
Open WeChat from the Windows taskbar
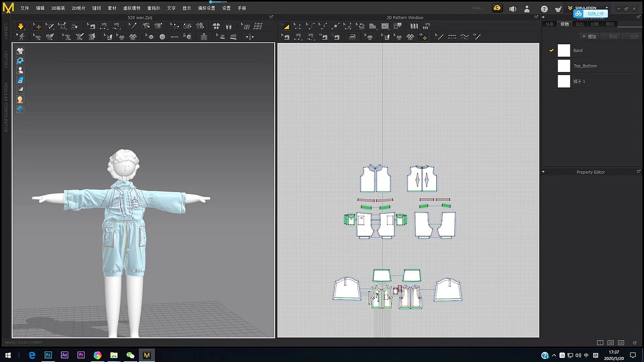(130, 355)
